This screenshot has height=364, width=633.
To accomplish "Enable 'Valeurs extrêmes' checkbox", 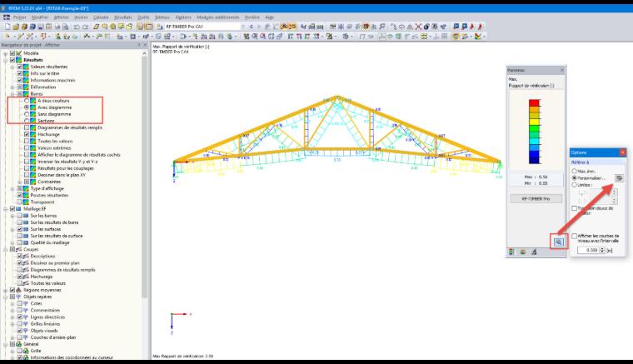I will 27,148.
